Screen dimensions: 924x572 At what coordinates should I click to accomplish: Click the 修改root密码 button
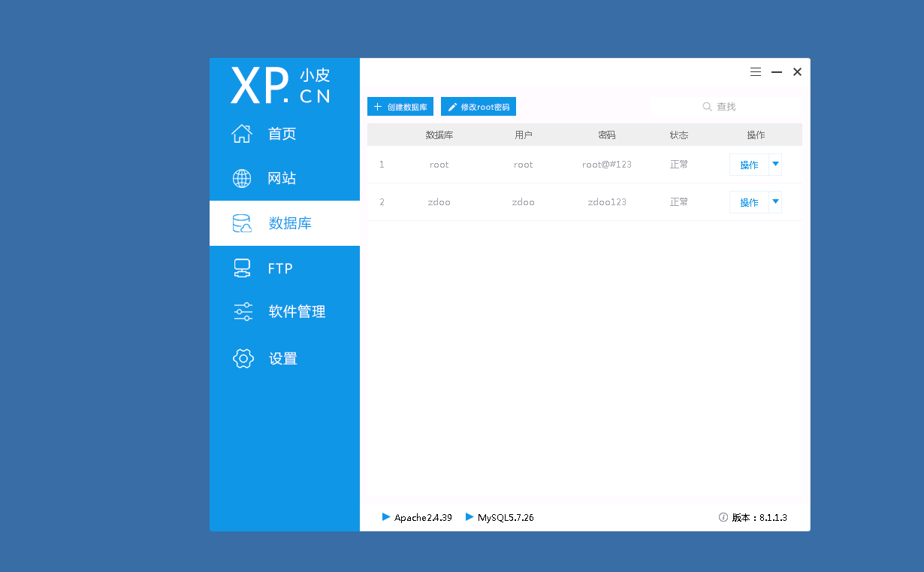479,107
